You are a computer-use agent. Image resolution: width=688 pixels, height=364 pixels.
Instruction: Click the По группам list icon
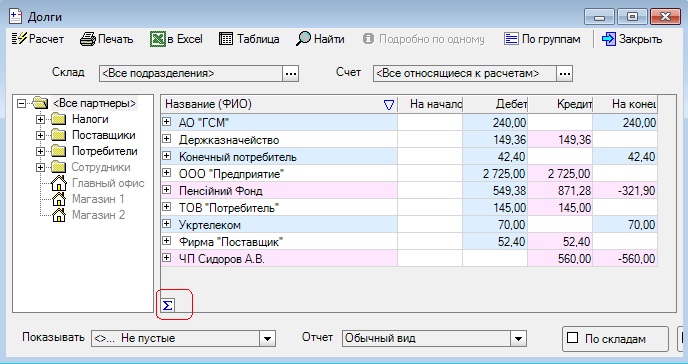tap(511, 39)
